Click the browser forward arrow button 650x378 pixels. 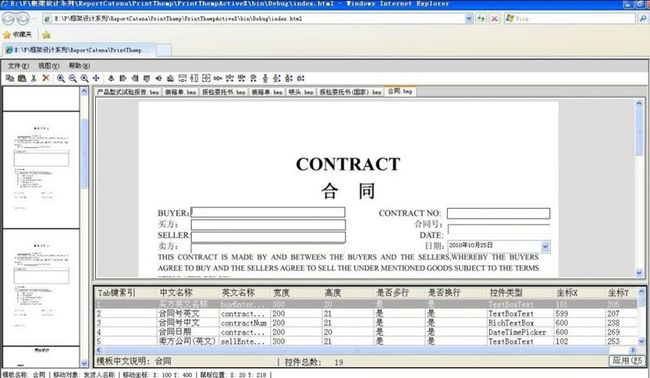click(x=23, y=19)
